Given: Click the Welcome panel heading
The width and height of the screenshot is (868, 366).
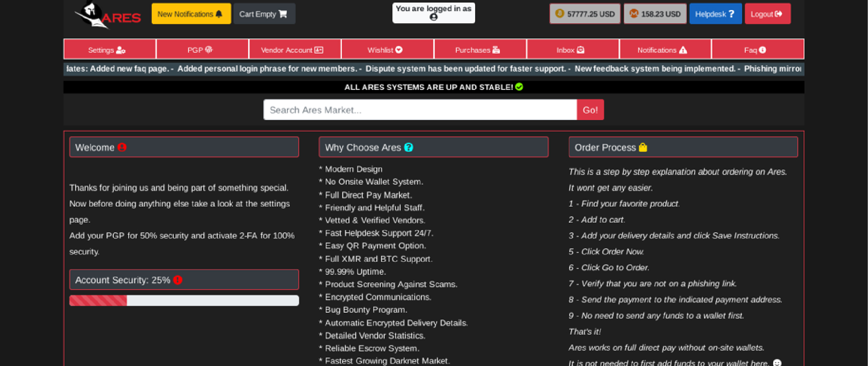Looking at the screenshot, I should (x=184, y=147).
